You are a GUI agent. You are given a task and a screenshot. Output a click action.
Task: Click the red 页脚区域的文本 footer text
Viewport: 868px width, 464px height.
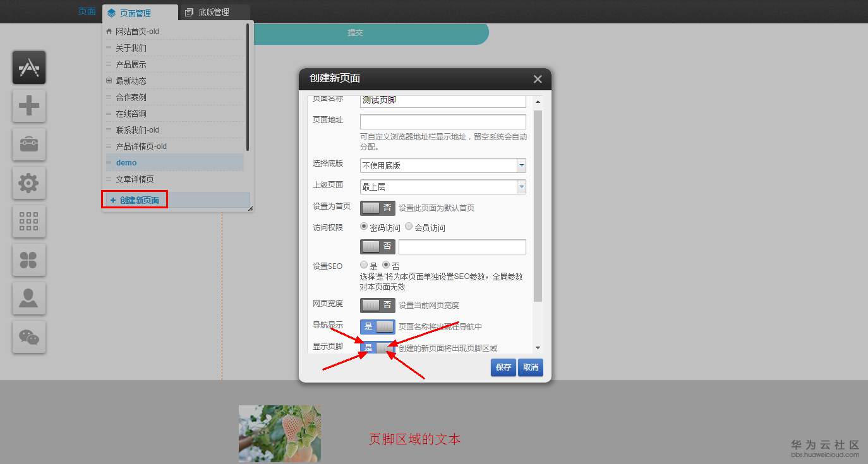[415, 439]
